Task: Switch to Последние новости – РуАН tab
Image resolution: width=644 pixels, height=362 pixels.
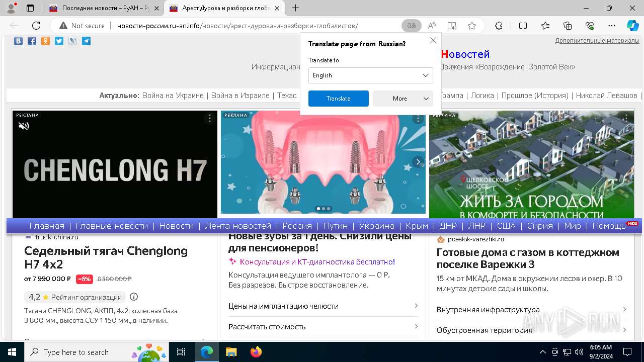Action: (x=105, y=8)
